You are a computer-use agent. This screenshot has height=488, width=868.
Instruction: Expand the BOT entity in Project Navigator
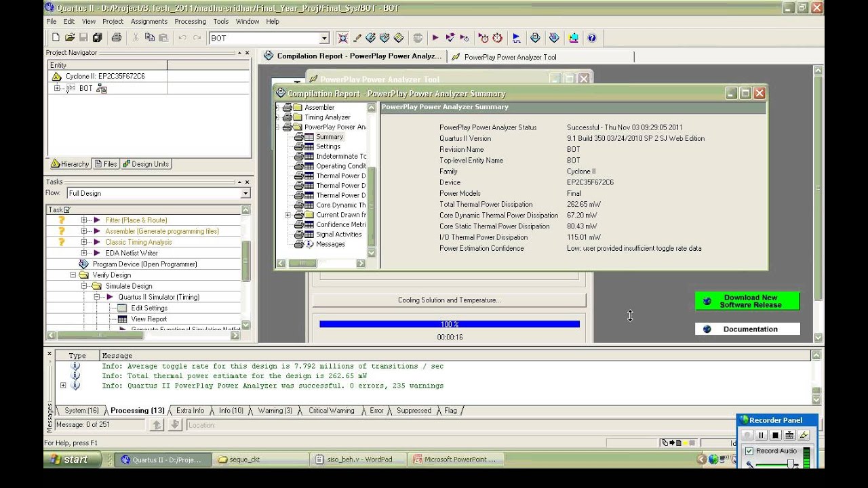[57, 88]
